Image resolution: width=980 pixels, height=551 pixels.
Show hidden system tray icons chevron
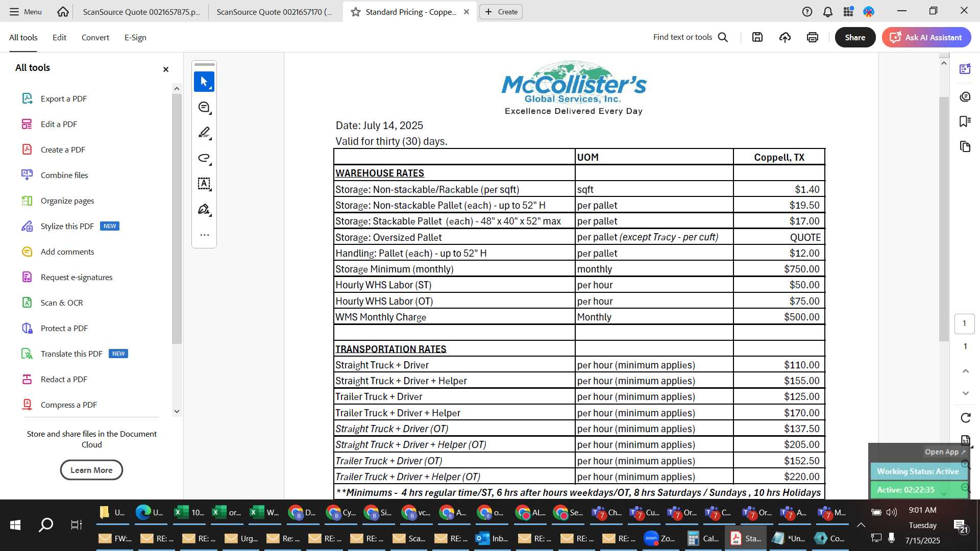click(861, 524)
